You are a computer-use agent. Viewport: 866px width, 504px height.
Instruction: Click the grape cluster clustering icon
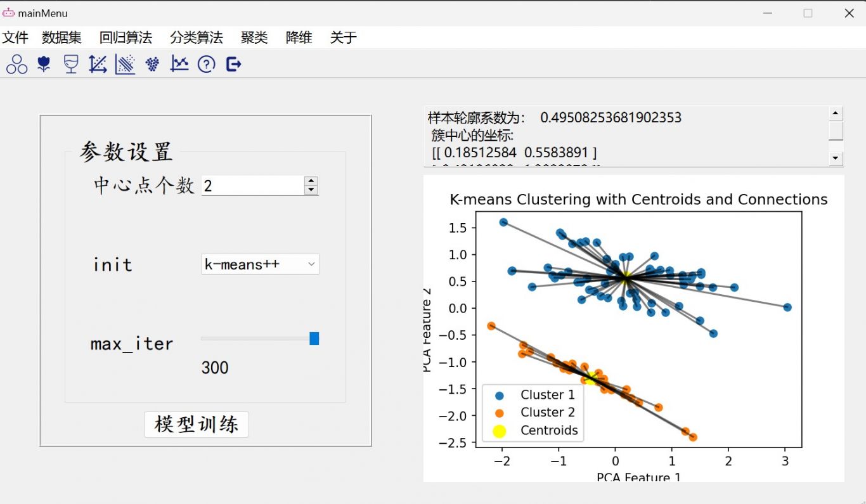pyautogui.click(x=152, y=64)
